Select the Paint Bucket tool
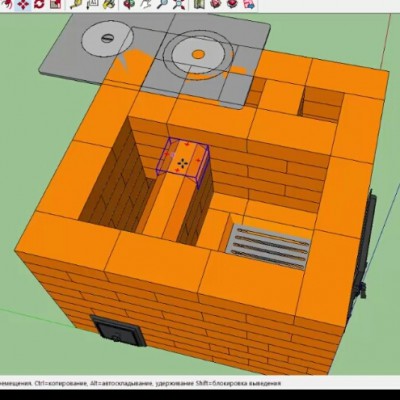Screen dimensions: 400x400 108,4
